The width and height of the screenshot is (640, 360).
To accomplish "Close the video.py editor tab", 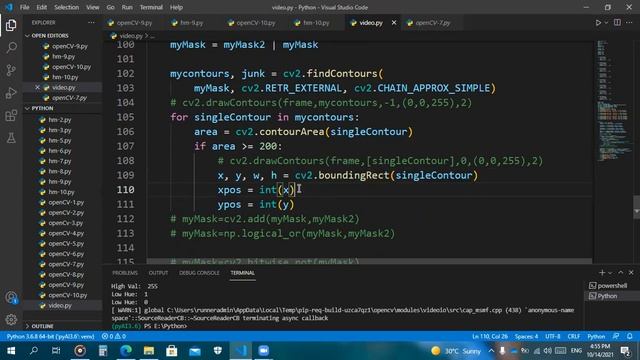I will click(x=394, y=23).
